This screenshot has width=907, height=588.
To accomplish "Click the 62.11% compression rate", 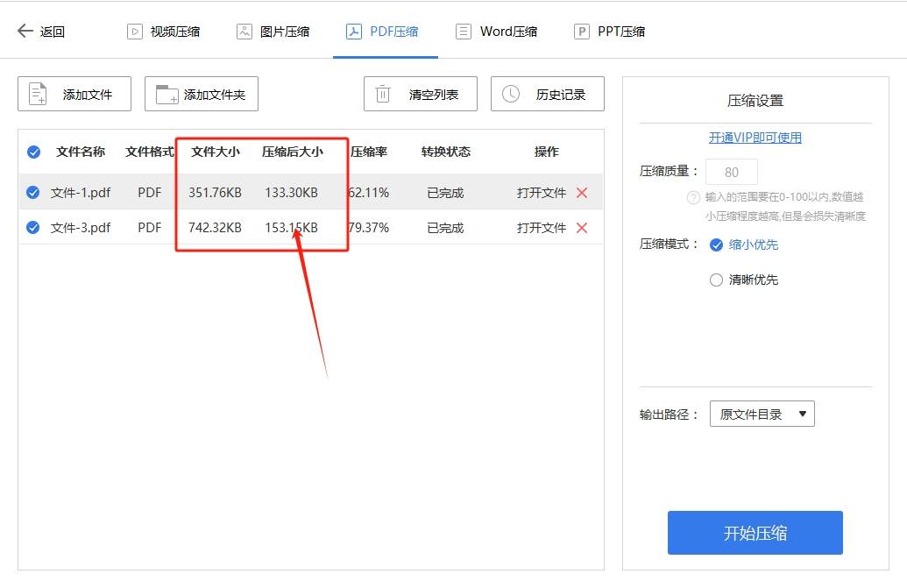I will 368,193.
